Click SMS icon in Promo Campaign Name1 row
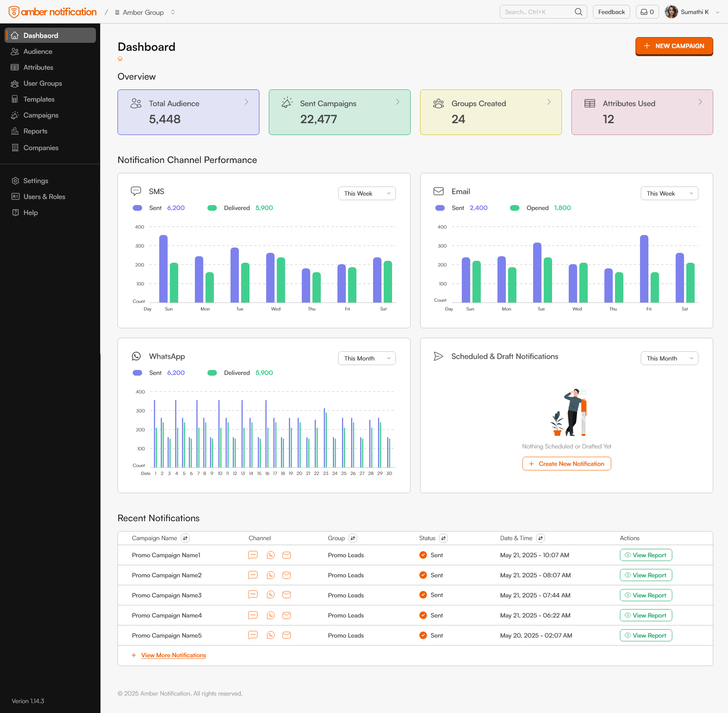 coord(253,555)
